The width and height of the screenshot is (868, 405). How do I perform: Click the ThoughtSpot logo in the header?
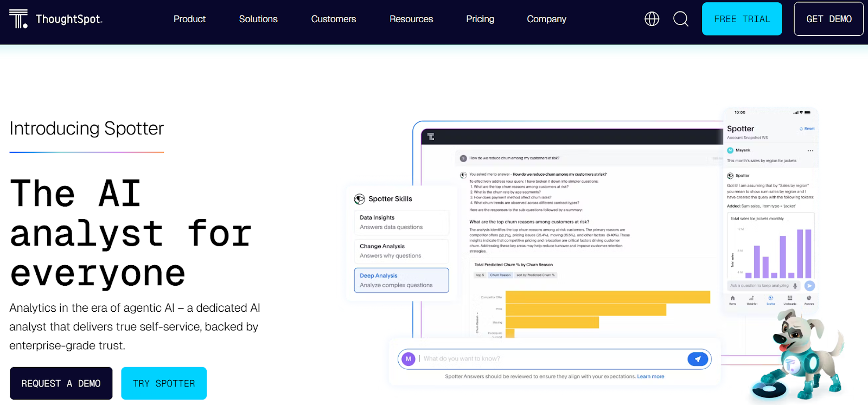pyautogui.click(x=55, y=19)
